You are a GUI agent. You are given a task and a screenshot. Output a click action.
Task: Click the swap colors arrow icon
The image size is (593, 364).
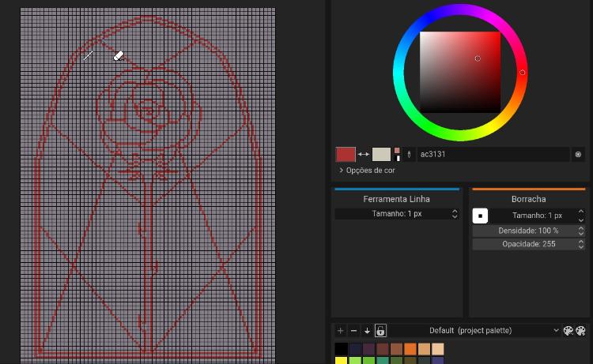tap(364, 155)
